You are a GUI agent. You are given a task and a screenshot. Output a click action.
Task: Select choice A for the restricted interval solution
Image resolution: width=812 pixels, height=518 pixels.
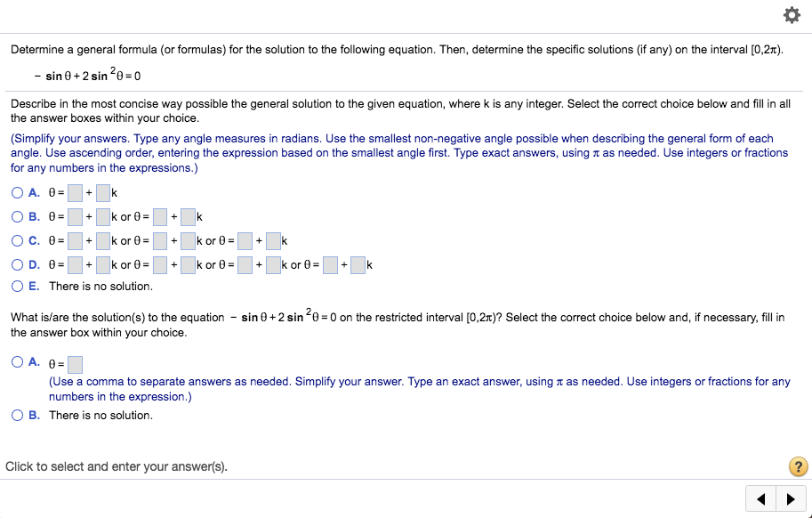point(17,362)
